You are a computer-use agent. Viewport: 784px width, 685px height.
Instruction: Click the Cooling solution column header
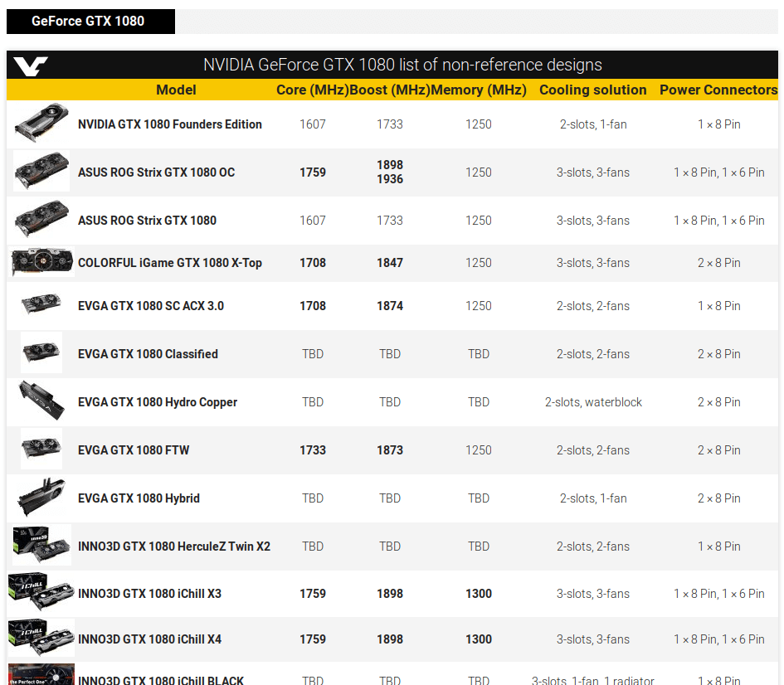tap(593, 90)
